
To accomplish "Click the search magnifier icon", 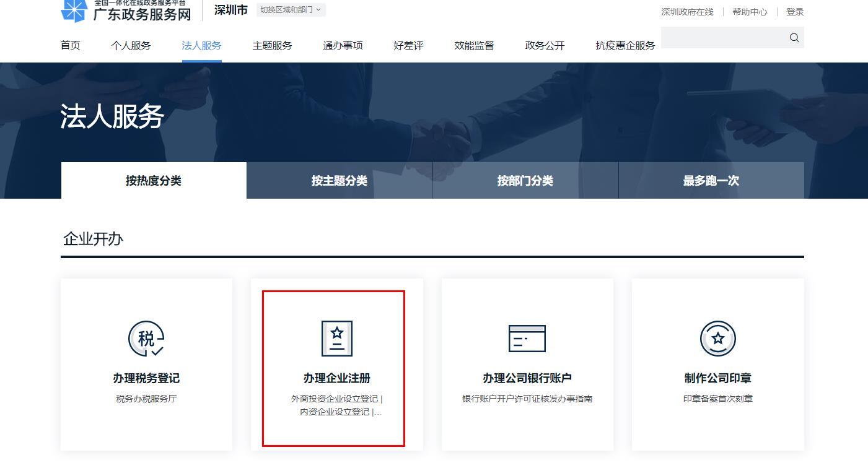I will 794,38.
